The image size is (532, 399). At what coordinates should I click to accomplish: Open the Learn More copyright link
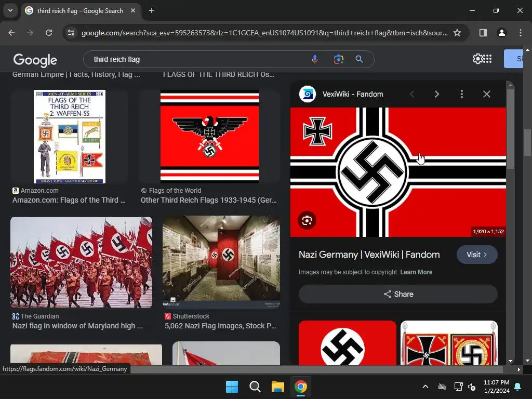pyautogui.click(x=416, y=272)
